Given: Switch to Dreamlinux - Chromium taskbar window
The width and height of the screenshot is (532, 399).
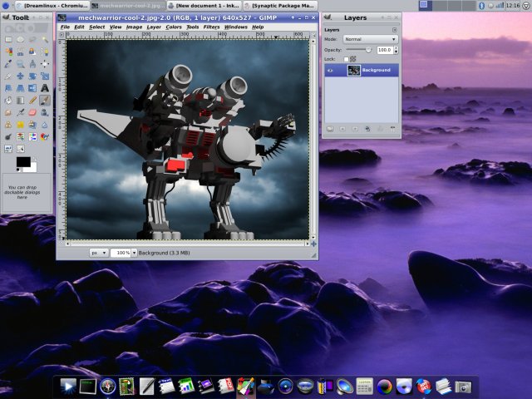Looking at the screenshot, I should (x=52, y=6).
